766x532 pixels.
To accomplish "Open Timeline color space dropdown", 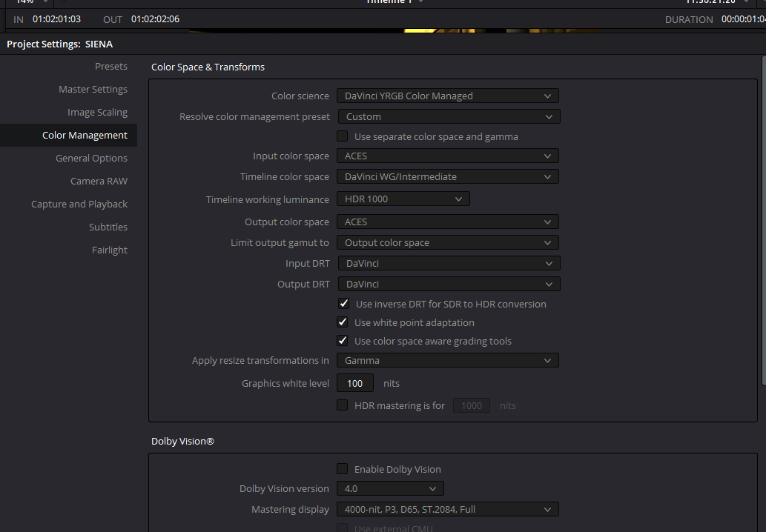I will [447, 176].
